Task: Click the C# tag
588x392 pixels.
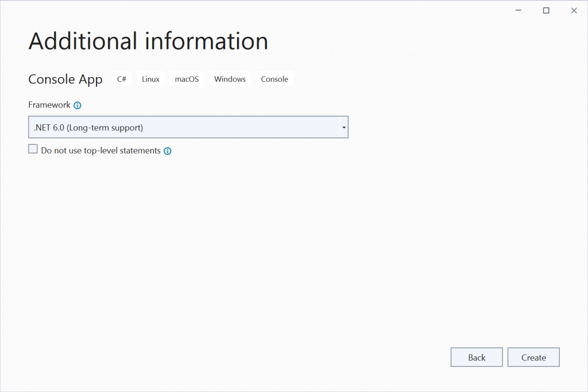Action: [x=122, y=79]
